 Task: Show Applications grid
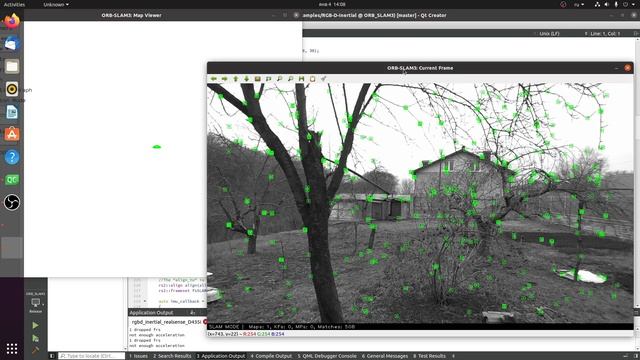click(x=12, y=348)
